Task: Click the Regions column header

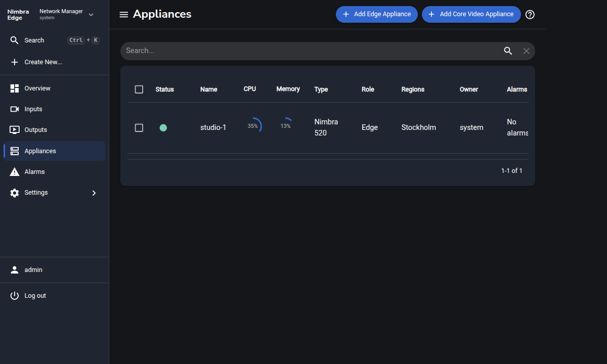Action: click(x=413, y=89)
